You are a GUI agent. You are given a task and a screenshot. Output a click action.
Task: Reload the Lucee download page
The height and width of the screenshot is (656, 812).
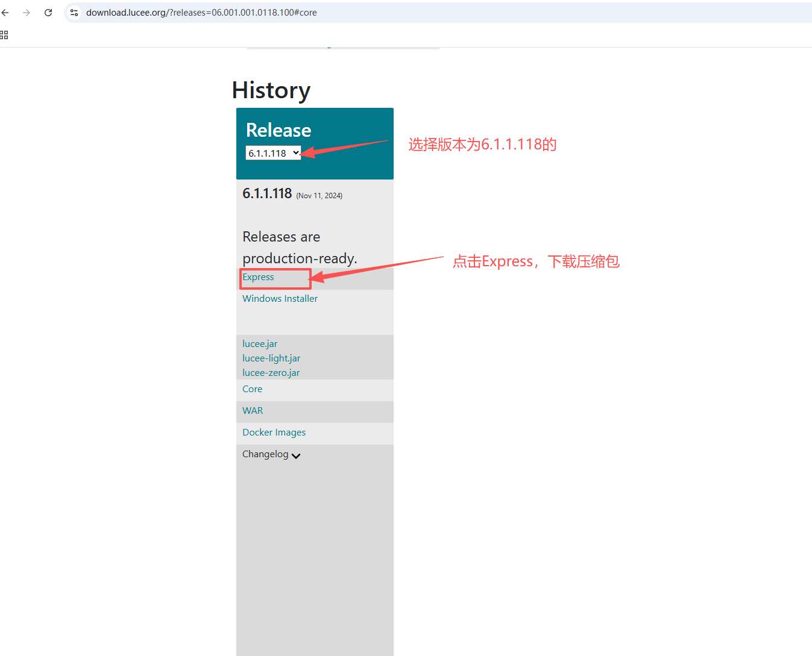[48, 13]
